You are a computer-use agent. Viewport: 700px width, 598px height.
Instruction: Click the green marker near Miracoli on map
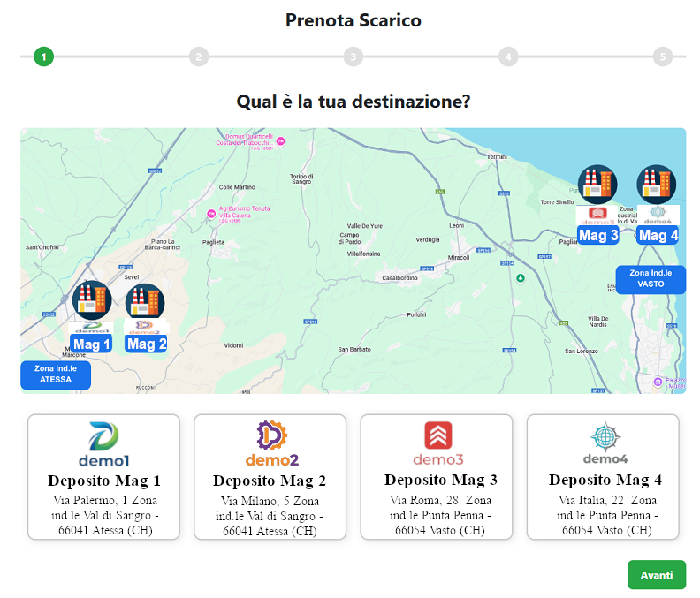coord(520,278)
